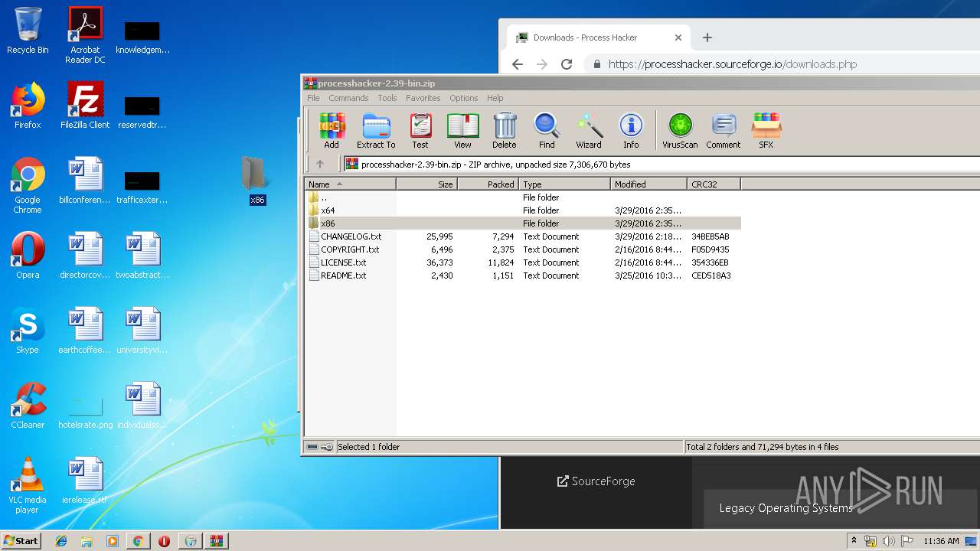
Task: Select the VLC media player desktop icon
Action: click(x=28, y=485)
